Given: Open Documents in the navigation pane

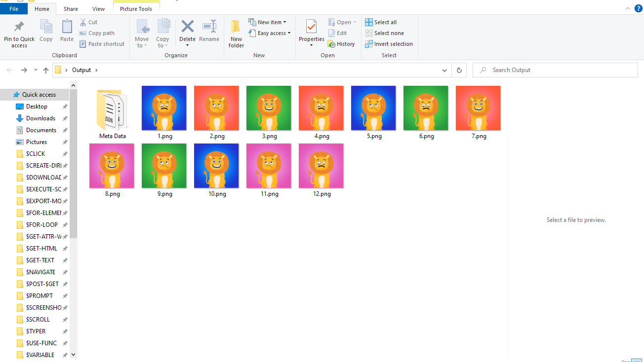Looking at the screenshot, I should (x=41, y=130).
